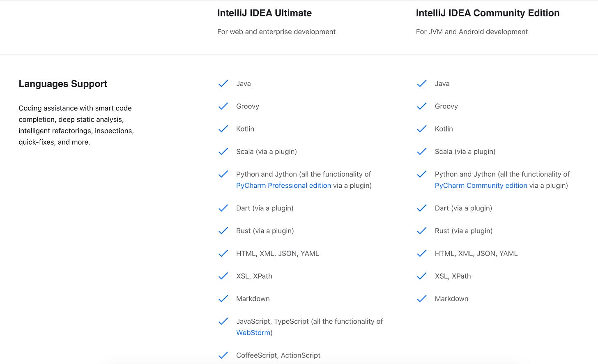This screenshot has height=364, width=598.
Task: Click the checkmark beside Dart under Community Edition
Action: 422,208
